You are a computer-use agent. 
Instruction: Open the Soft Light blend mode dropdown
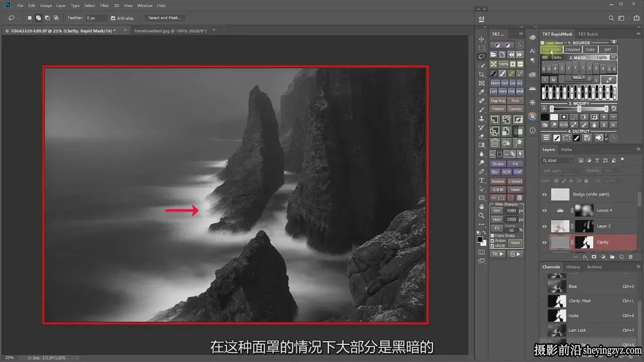tap(562, 170)
